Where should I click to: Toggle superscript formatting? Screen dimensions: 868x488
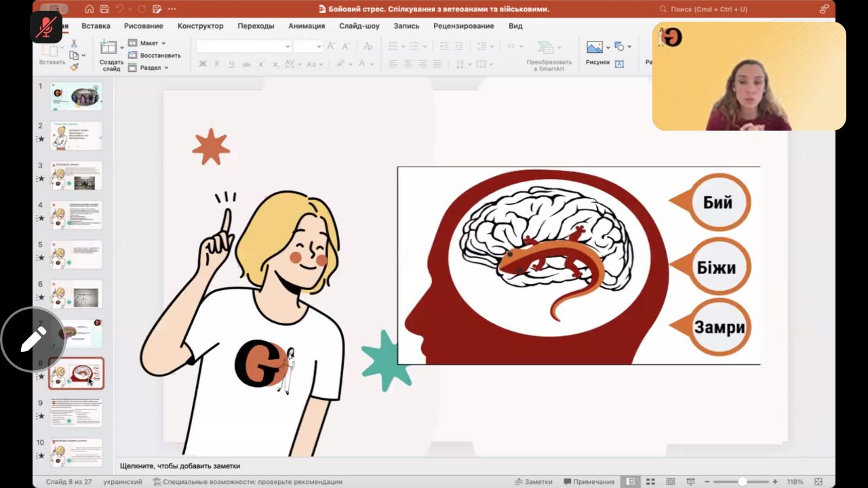point(261,64)
